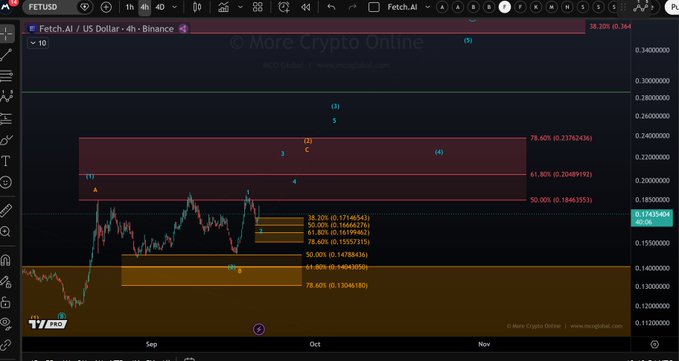The width and height of the screenshot is (679, 361).
Task: Select the brush tool
Action: 6,140
